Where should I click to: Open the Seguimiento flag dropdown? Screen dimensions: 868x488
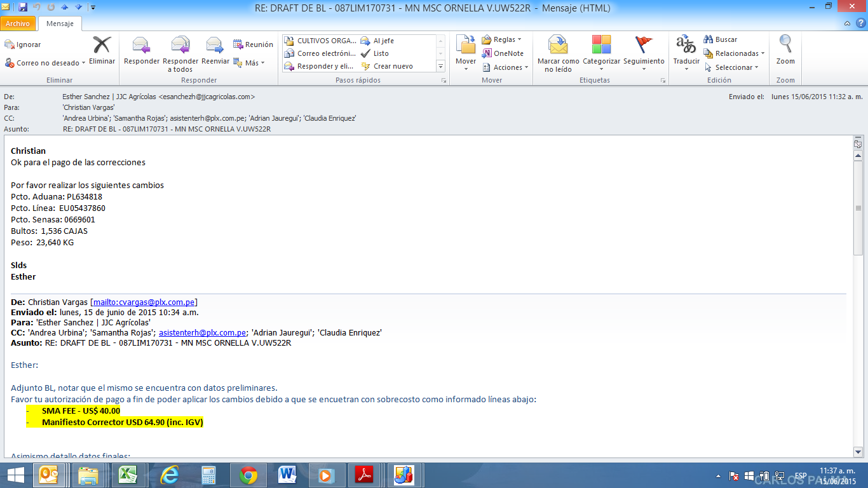point(643,46)
